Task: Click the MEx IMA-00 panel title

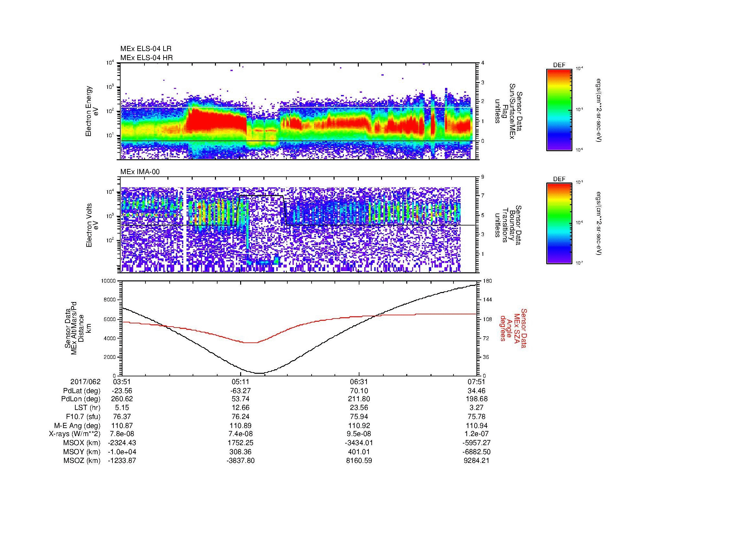Action: click(x=140, y=172)
